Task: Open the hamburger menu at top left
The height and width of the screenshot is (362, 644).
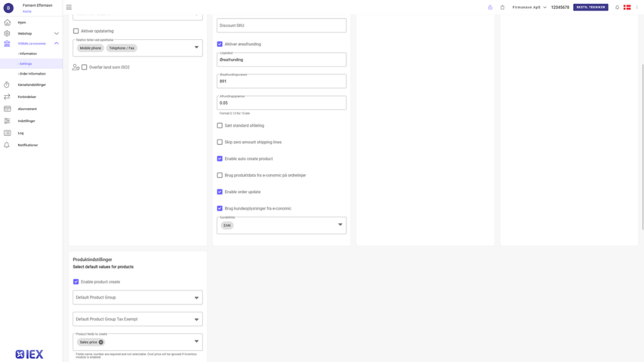Action: [68, 7]
